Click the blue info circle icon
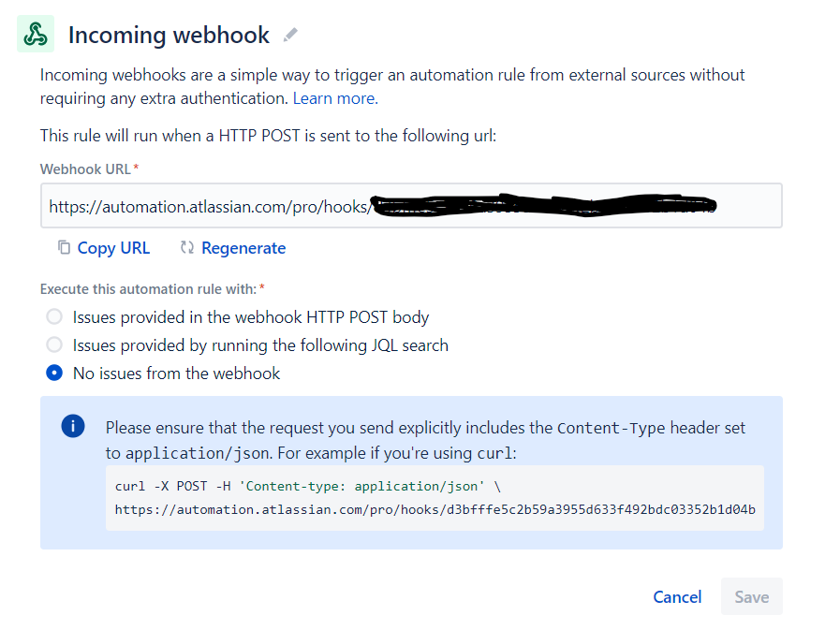 coord(73,427)
